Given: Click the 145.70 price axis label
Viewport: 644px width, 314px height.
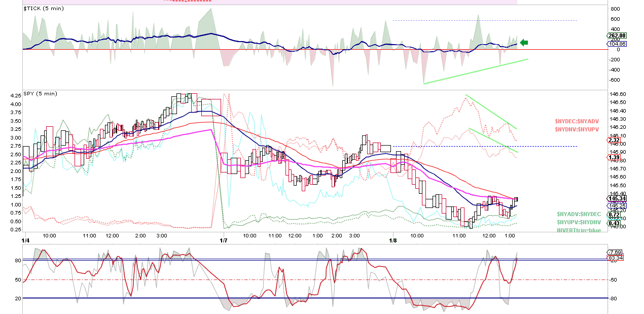Looking at the screenshot, I should pos(617,169).
